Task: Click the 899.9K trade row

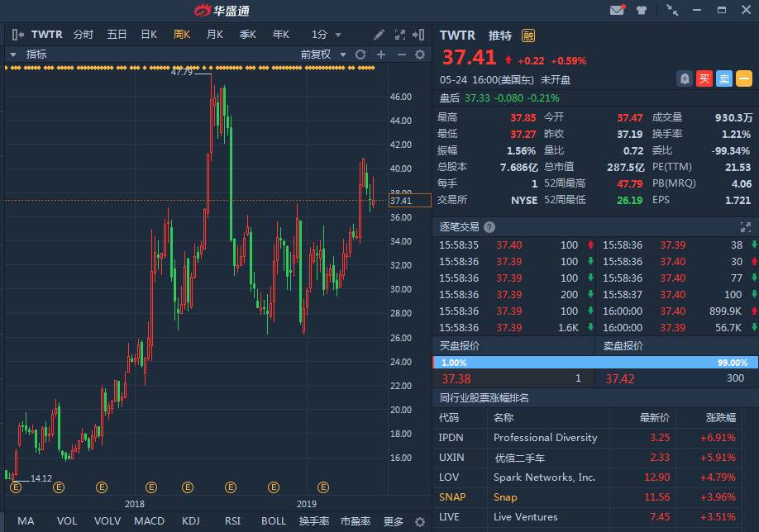Action: [676, 311]
